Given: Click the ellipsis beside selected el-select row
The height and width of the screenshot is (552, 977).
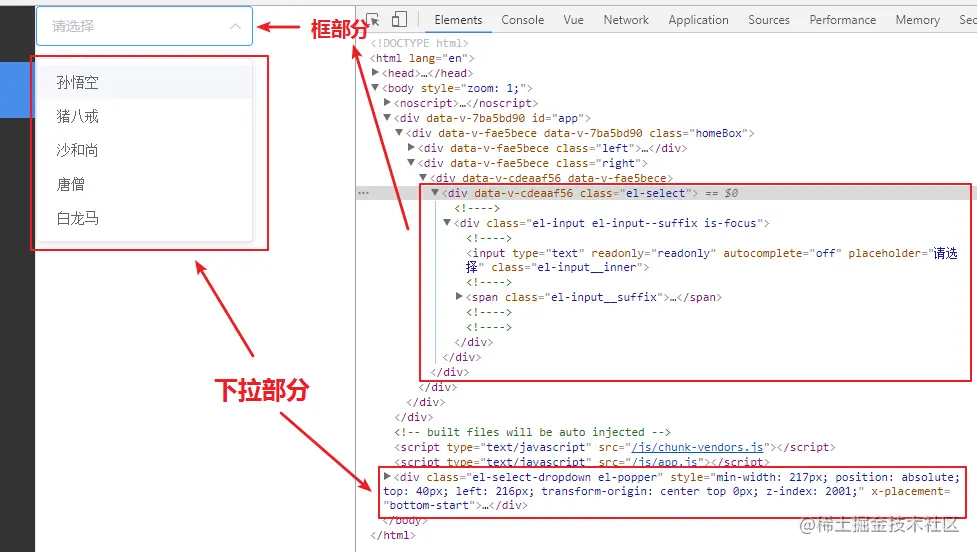Looking at the screenshot, I should (363, 193).
